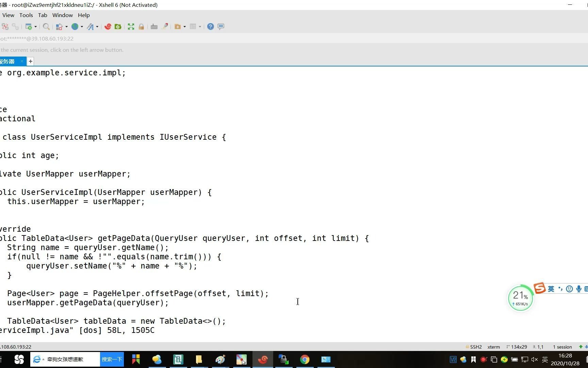Open the View menu
Viewport: 588px width, 368px height.
click(x=8, y=15)
